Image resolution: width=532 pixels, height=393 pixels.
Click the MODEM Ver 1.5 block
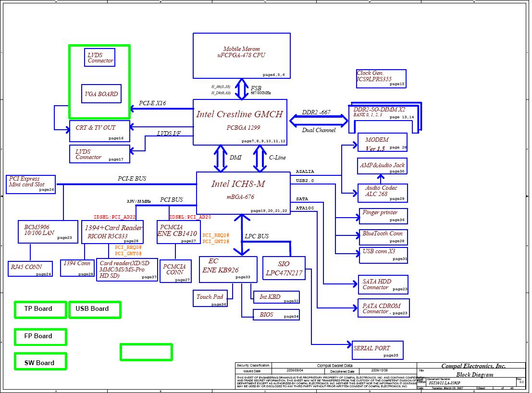tap(383, 142)
